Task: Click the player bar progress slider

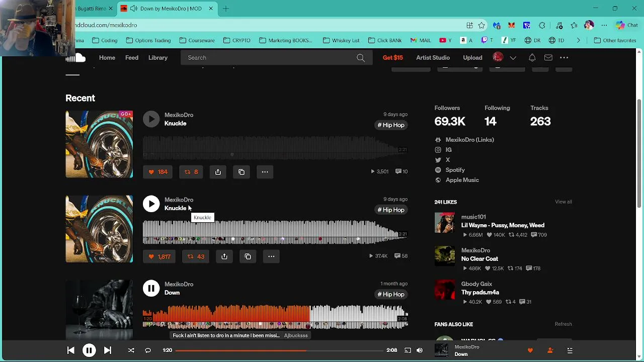Action: coord(279,350)
